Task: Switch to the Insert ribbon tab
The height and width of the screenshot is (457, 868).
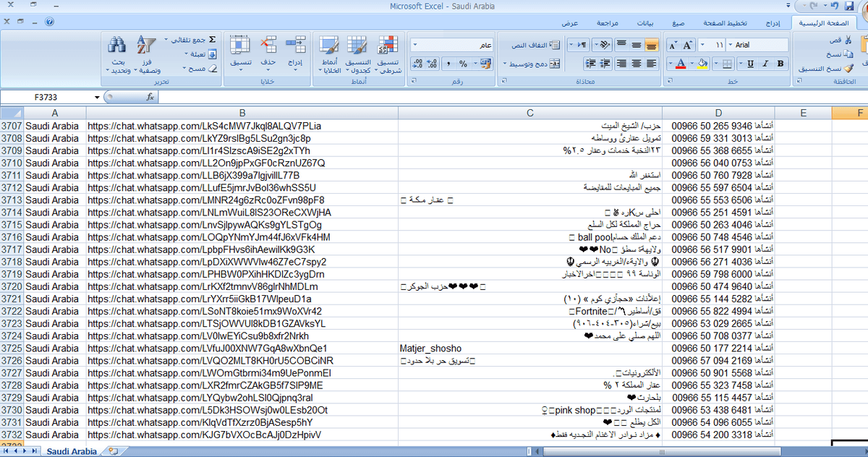Action: point(773,23)
